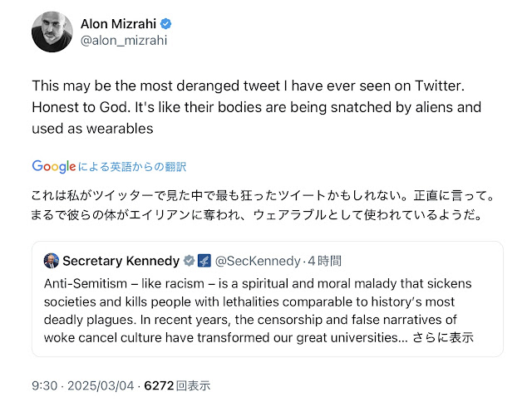Screen dimensions: 532x402
Task: Click the による英語からの翻訳 translation label
Action: click(x=131, y=167)
